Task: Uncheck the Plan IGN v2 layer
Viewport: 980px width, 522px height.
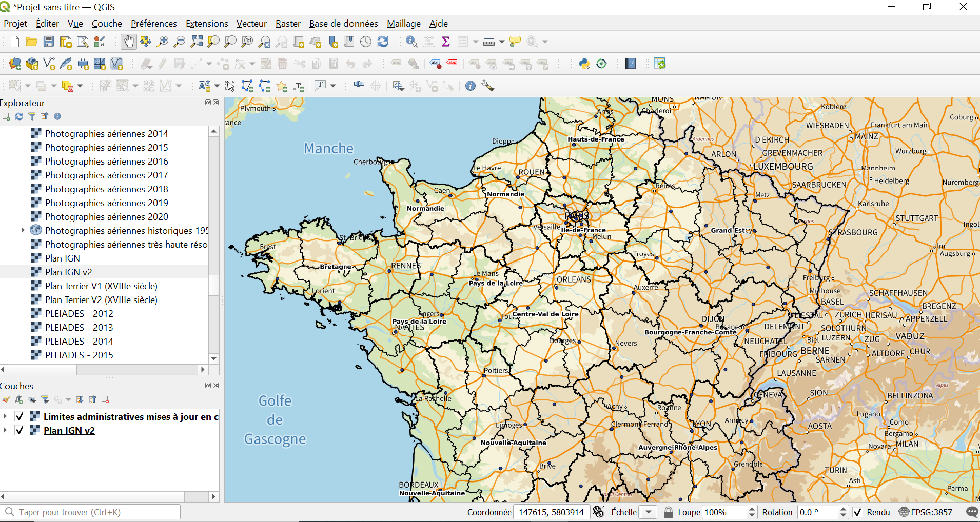Action: [x=19, y=430]
